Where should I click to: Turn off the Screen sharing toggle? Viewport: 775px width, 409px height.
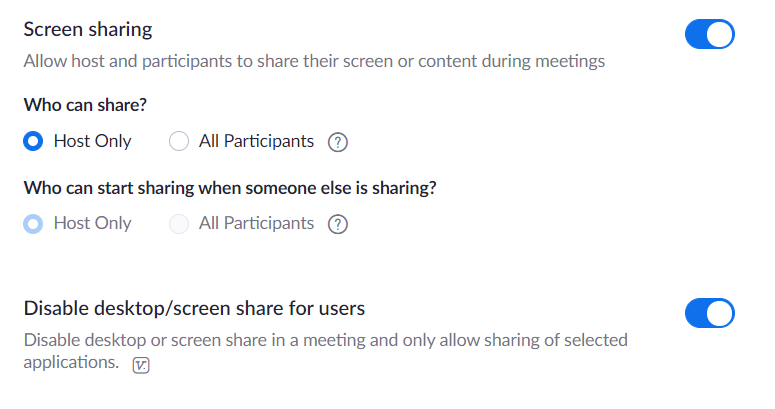[710, 34]
